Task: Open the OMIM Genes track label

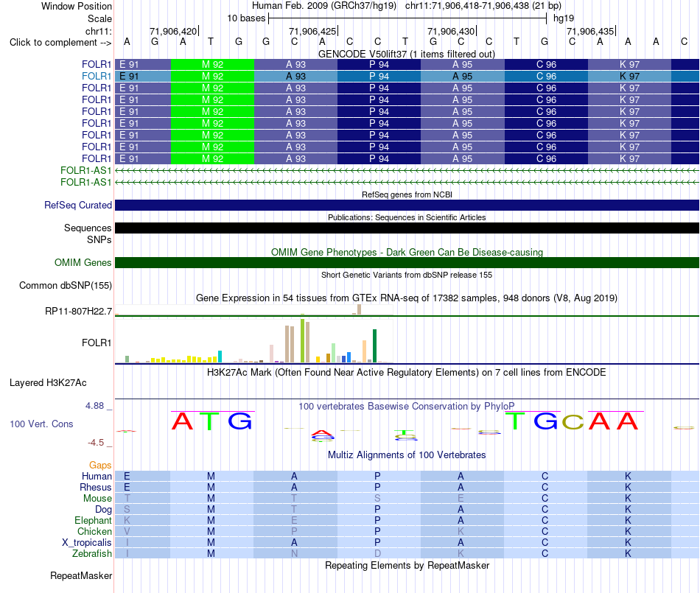Action: coord(83,262)
